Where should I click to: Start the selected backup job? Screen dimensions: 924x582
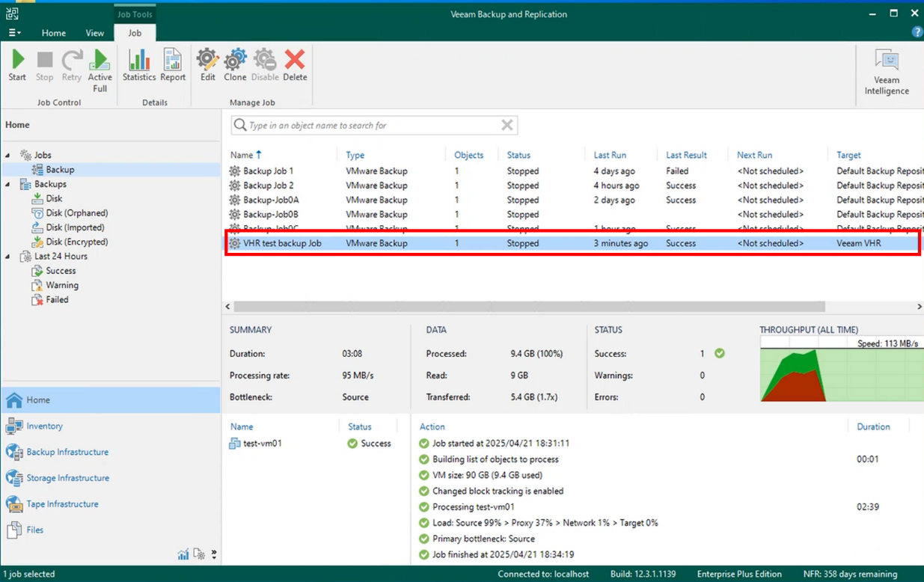tap(17, 65)
